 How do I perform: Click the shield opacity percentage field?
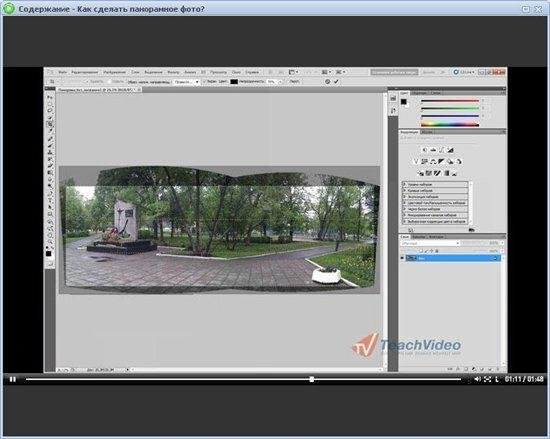pos(272,82)
